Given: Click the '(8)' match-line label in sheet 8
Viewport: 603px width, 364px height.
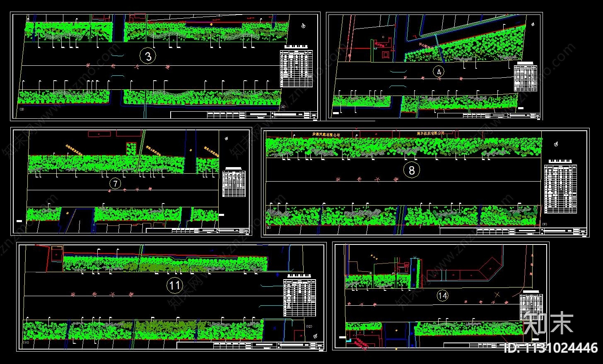Looking at the screenshot, I should point(268,227).
